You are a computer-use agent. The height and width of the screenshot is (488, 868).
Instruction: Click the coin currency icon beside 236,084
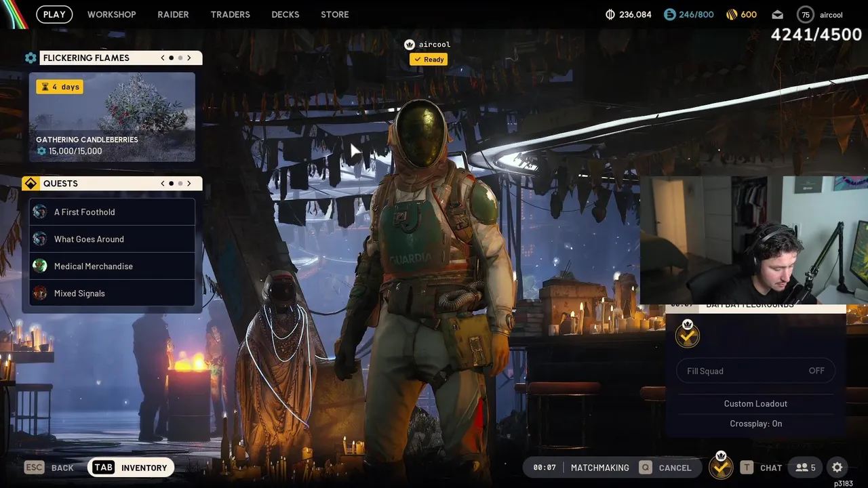pyautogui.click(x=610, y=14)
